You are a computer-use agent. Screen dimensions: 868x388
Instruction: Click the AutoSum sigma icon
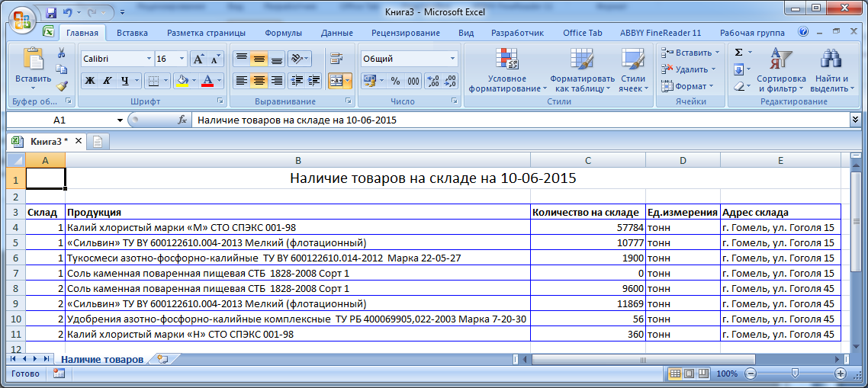pos(738,53)
